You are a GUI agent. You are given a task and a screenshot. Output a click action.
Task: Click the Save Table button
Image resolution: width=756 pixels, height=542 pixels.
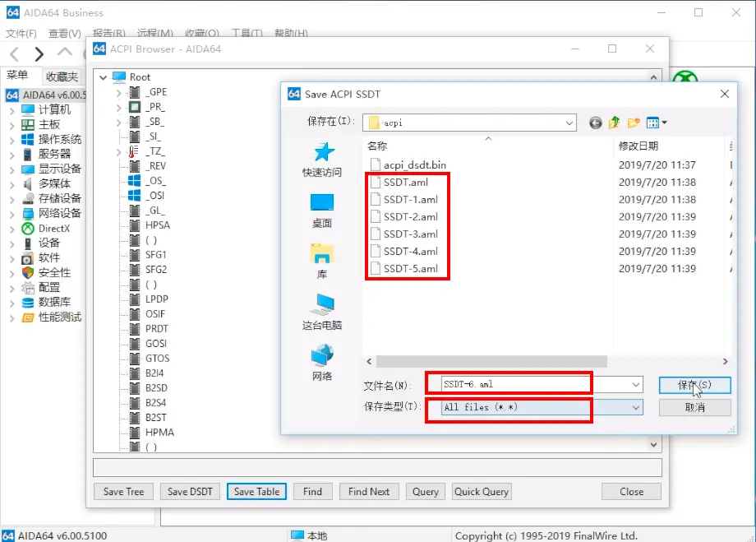tap(256, 492)
